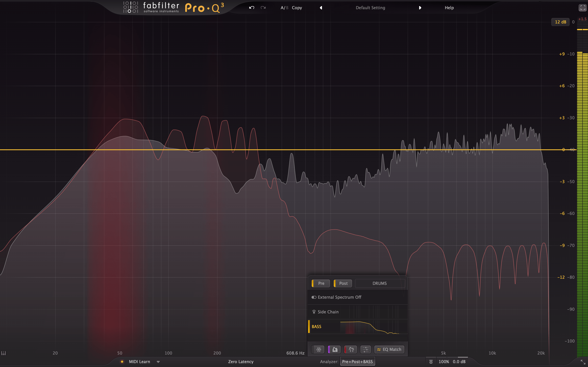
Task: Open the 12 dB display range menu
Action: pos(560,22)
